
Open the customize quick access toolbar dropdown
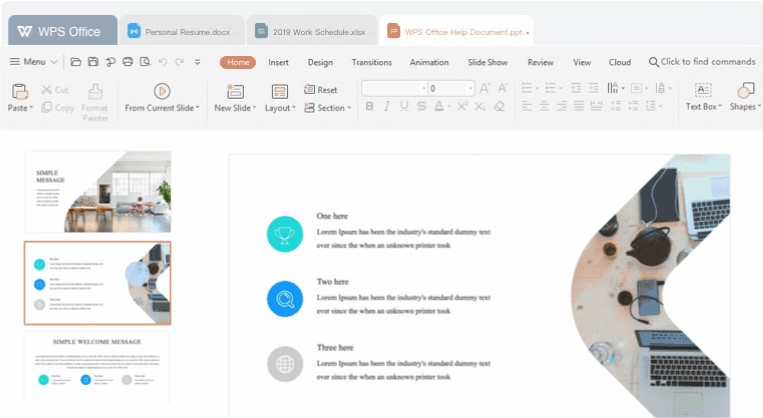tap(197, 62)
